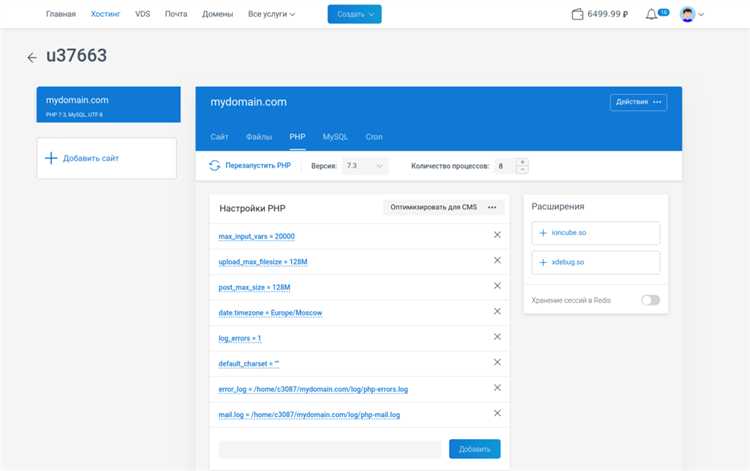Increase the number of processes

click(522, 163)
